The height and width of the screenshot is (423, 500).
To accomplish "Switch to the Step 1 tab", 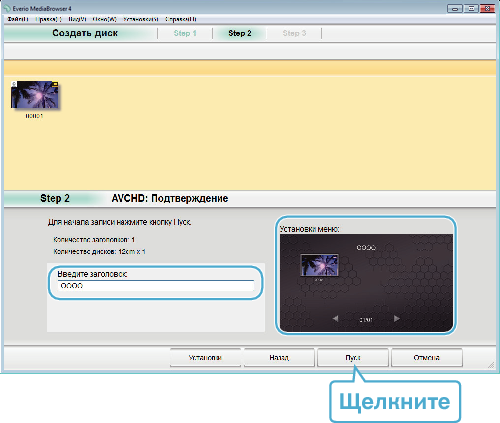I will click(x=185, y=33).
